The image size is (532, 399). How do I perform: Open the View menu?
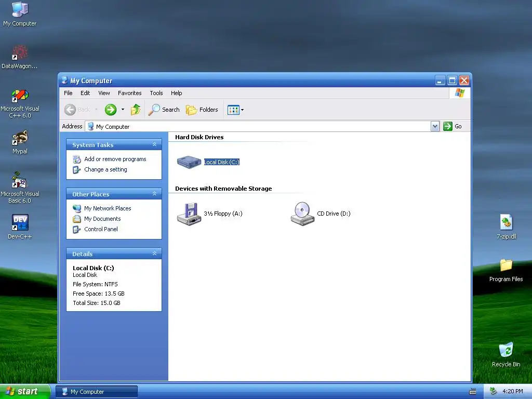click(104, 93)
